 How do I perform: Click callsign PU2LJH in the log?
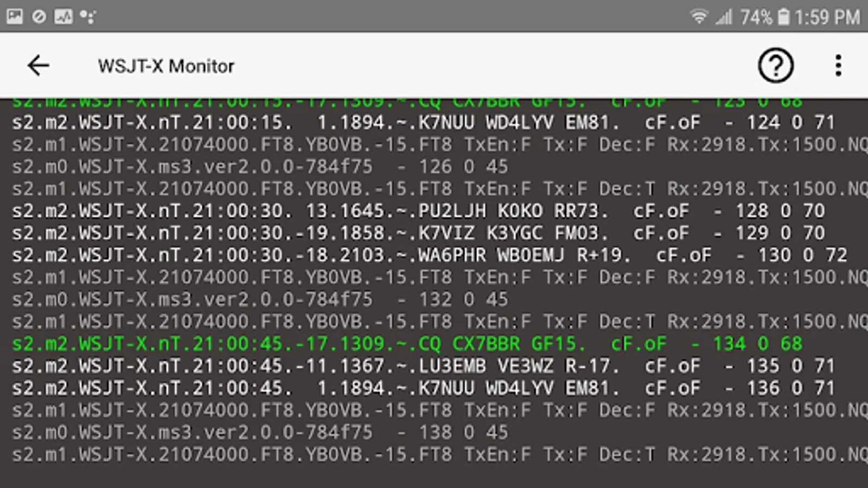[452, 211]
